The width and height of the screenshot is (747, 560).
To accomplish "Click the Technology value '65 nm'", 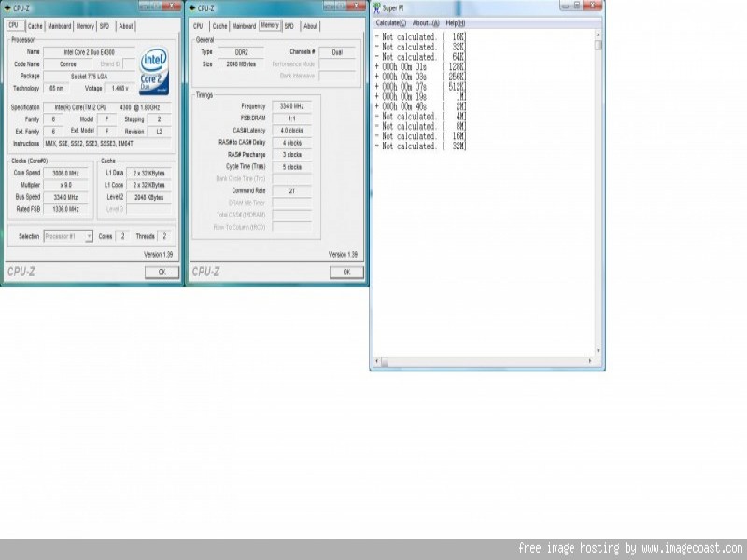I will [x=56, y=88].
